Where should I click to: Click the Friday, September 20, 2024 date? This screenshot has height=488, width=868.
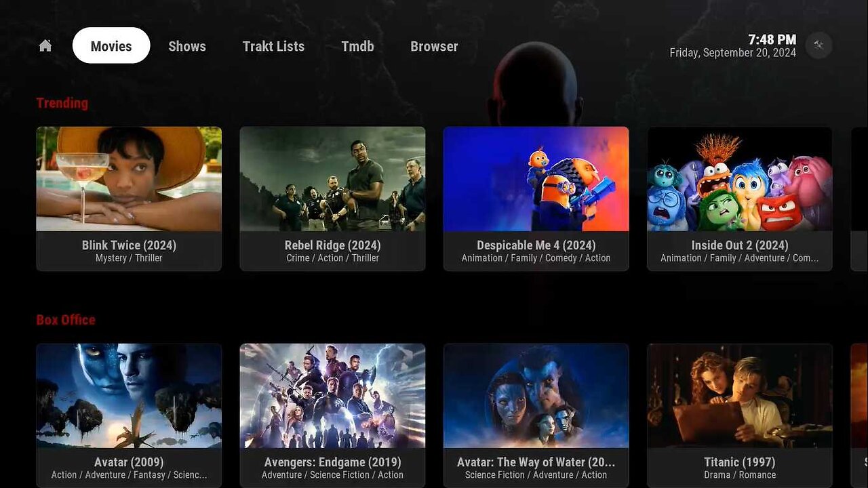pos(733,53)
